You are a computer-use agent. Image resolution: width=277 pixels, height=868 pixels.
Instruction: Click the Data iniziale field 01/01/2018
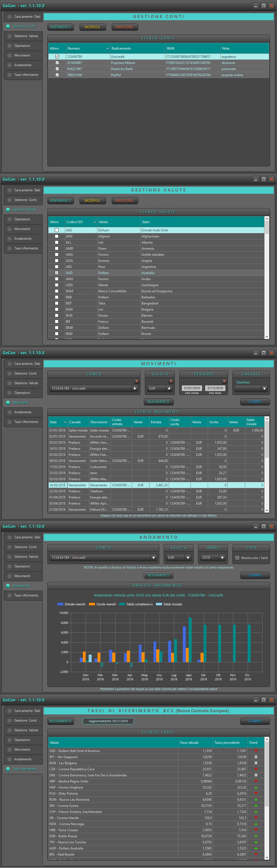[192, 388]
